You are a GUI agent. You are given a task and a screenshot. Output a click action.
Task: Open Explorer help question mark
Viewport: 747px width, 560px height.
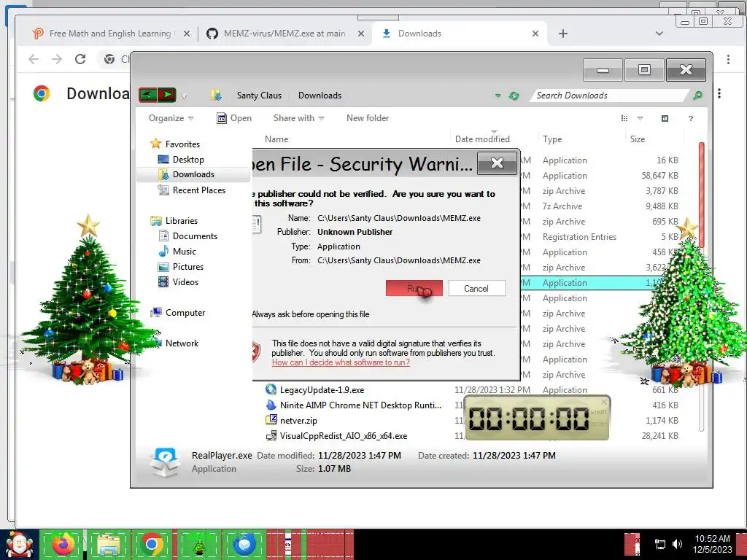click(691, 118)
